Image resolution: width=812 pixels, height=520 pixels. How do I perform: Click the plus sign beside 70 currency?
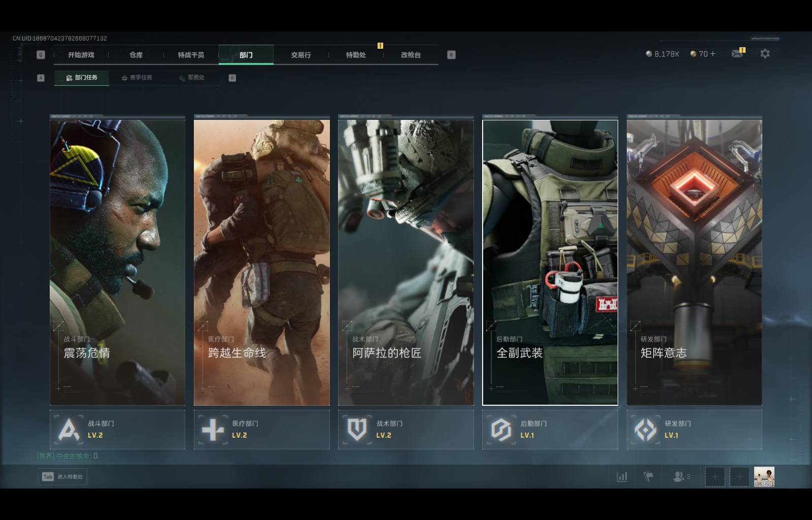pos(713,53)
